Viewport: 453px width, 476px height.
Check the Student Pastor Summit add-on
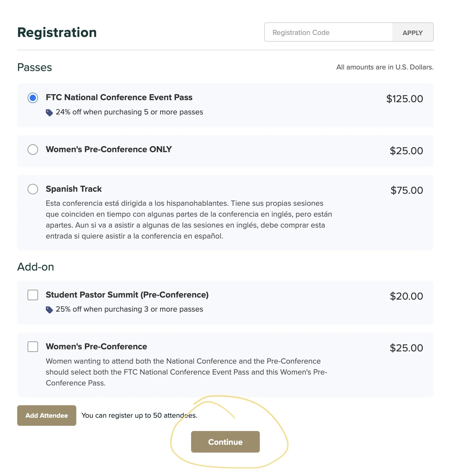(33, 295)
